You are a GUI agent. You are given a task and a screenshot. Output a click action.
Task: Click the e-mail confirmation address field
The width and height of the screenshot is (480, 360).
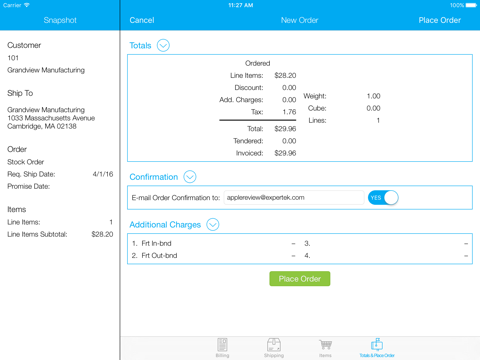pos(294,198)
